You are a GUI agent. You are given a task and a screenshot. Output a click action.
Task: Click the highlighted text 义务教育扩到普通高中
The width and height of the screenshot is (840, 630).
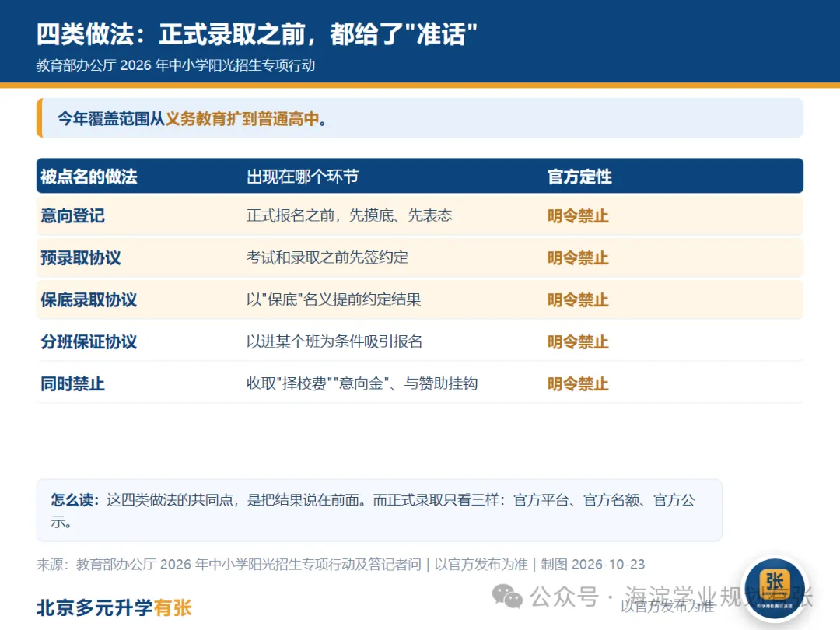coord(242,118)
